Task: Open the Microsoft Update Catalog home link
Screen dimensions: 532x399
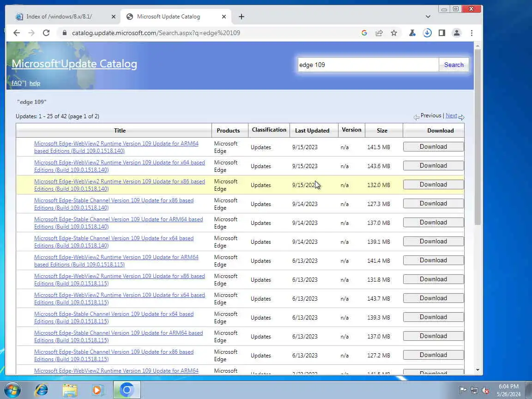Action: [x=74, y=64]
